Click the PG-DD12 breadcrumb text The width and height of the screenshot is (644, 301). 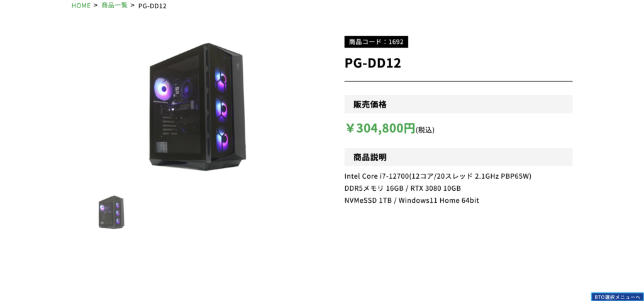(x=152, y=6)
